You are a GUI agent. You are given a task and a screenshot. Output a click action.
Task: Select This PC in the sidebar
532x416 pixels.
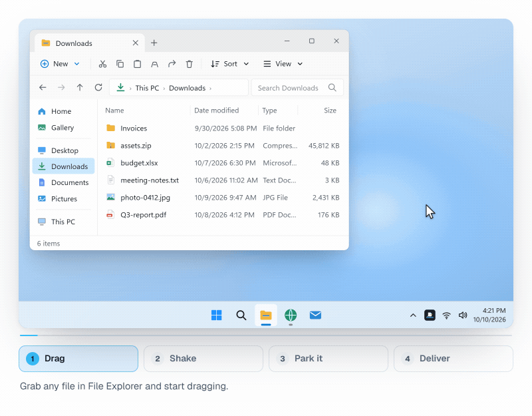point(63,222)
